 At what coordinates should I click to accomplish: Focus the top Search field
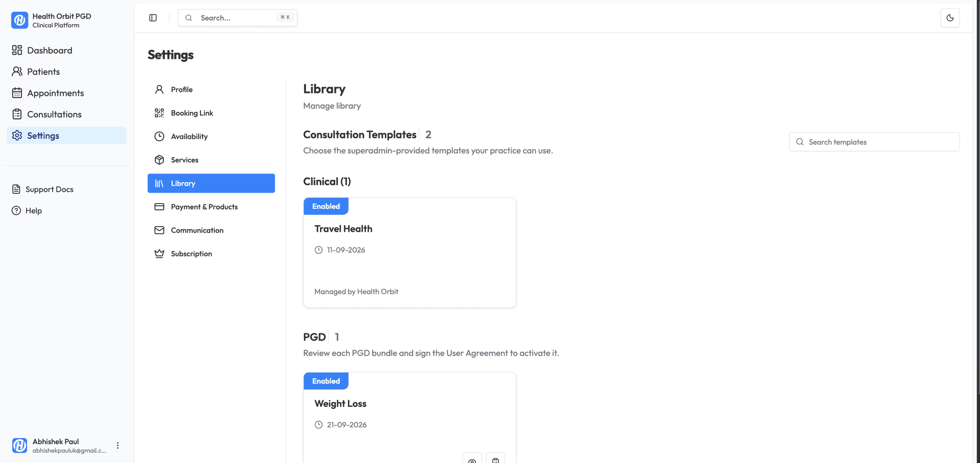tap(237, 18)
